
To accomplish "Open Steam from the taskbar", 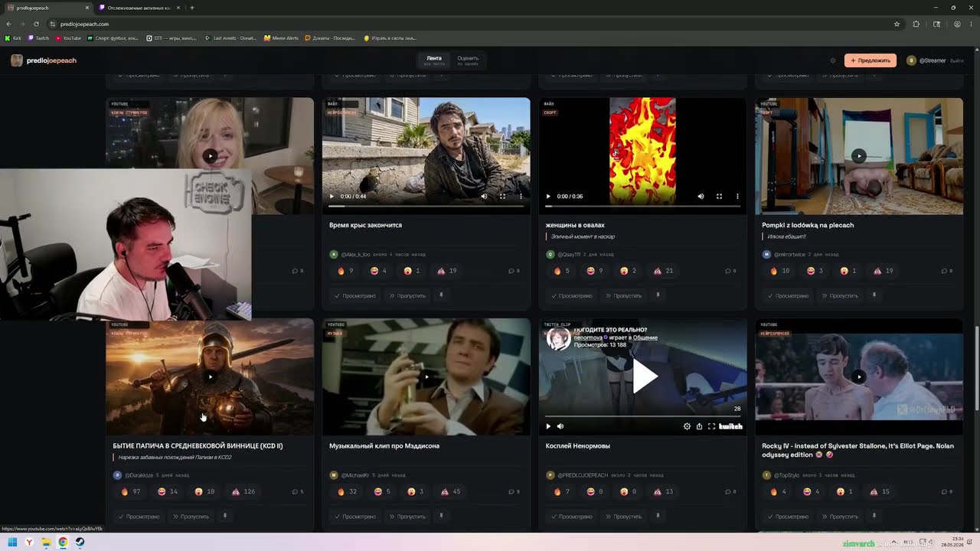I will coord(80,543).
